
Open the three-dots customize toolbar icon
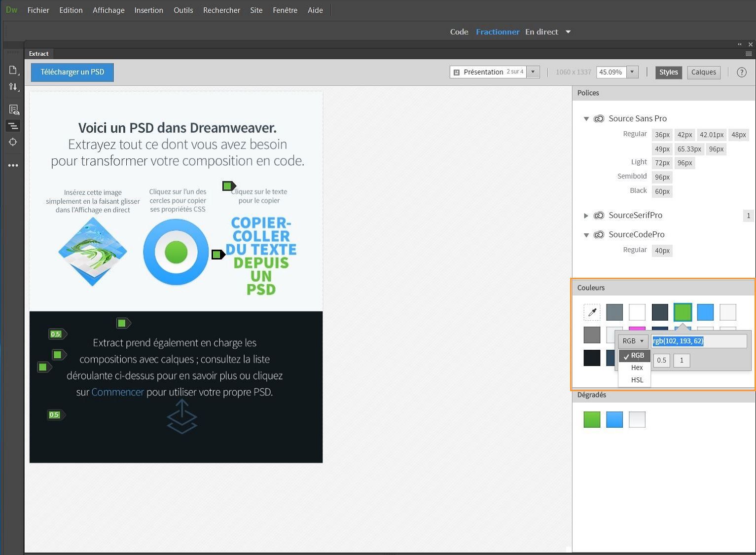(13, 165)
